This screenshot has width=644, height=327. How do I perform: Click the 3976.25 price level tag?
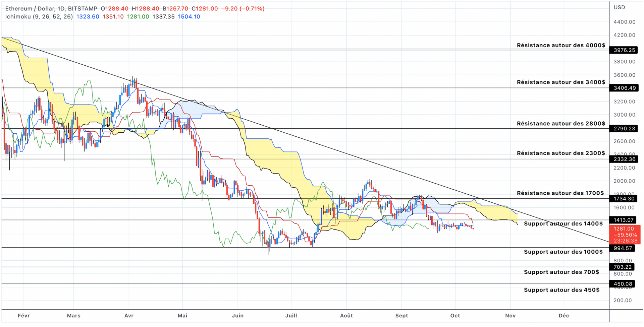pos(624,50)
